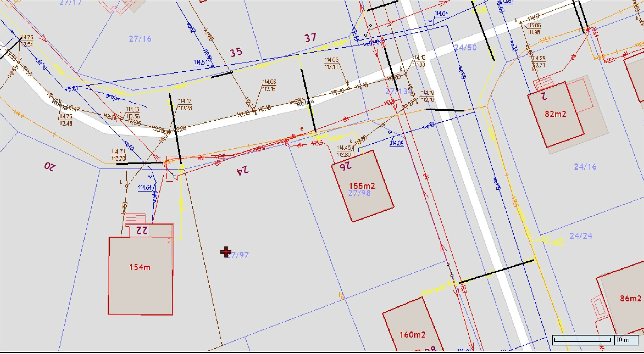
Task: Click the blue elevation label 114.64
Action: coord(145,187)
